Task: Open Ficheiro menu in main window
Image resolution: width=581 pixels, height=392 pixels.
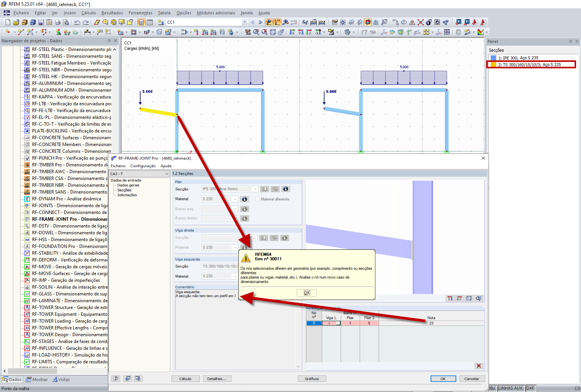Action: coord(21,13)
